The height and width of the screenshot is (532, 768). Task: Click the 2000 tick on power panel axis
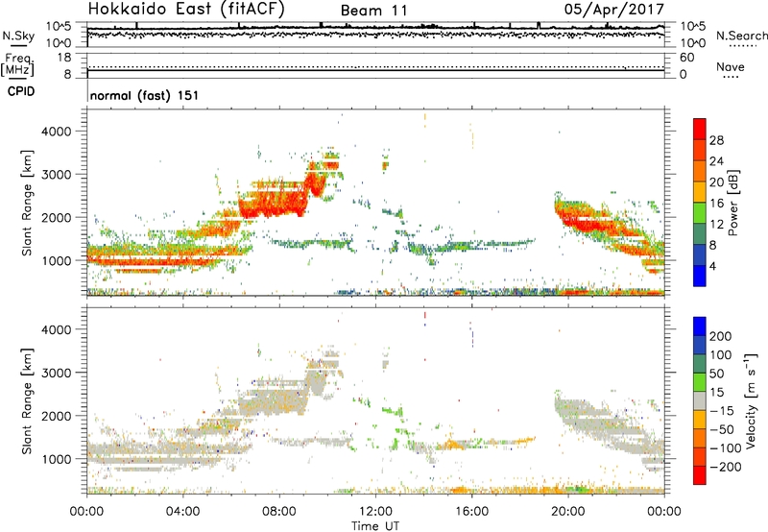tap(57, 218)
